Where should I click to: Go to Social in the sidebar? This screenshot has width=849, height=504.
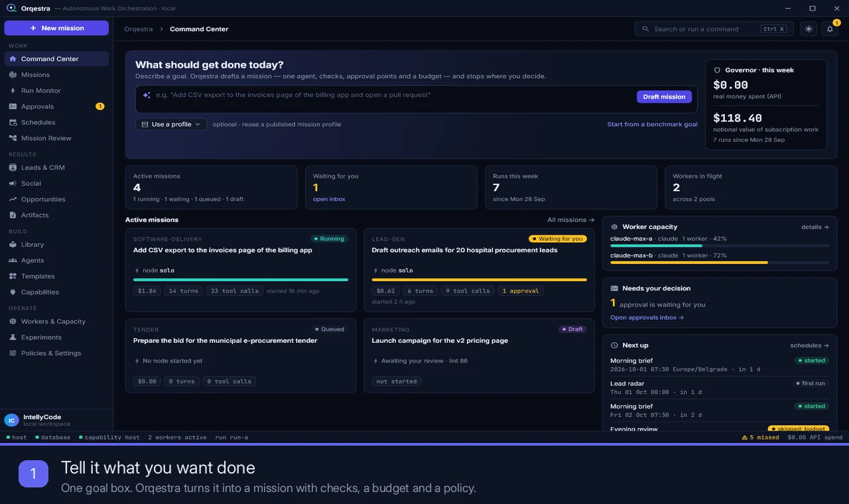56,184
